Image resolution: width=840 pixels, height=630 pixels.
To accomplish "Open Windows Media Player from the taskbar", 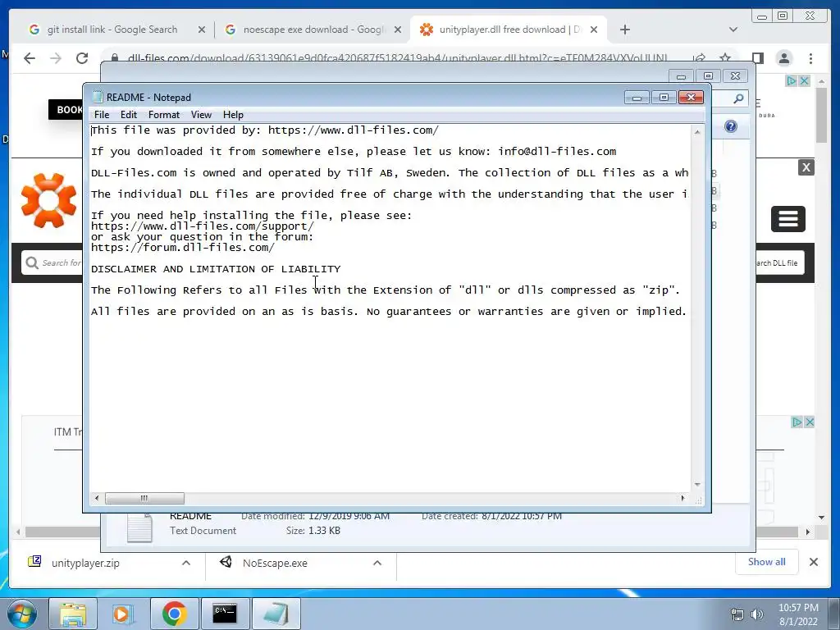I will click(x=123, y=614).
